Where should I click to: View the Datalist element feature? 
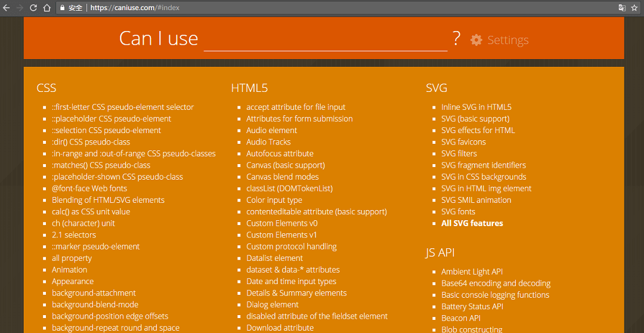click(x=274, y=258)
